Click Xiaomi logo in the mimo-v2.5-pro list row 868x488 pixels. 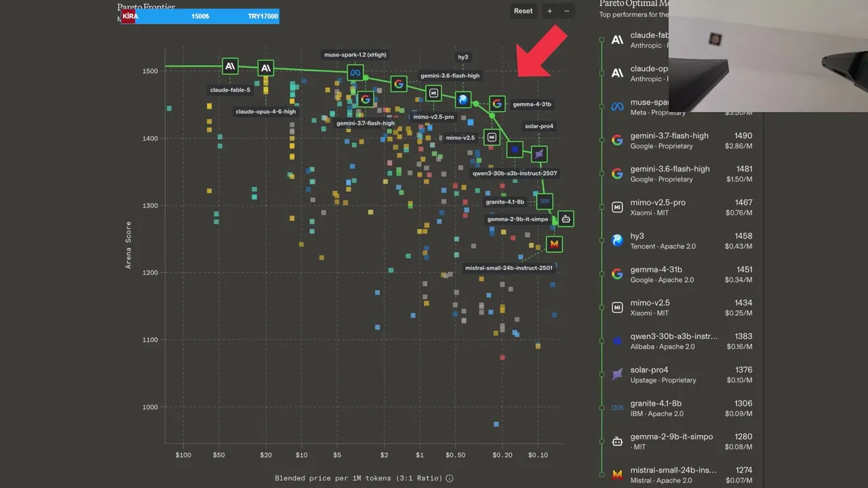point(617,207)
